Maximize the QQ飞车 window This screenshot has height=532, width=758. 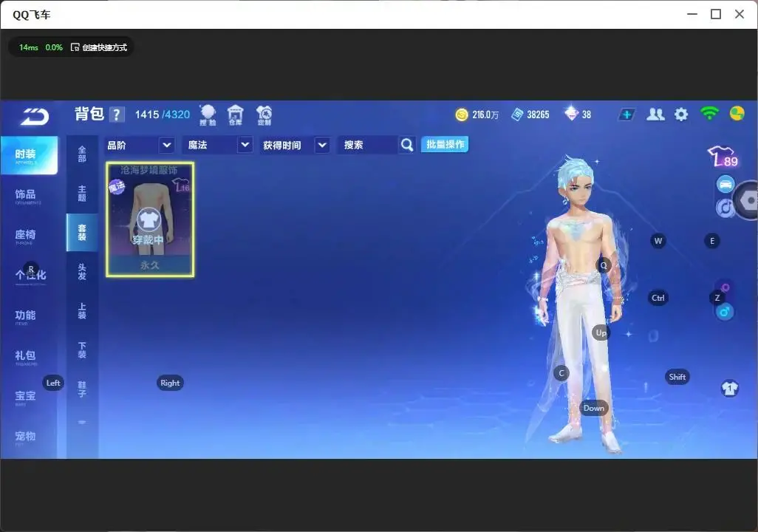716,14
